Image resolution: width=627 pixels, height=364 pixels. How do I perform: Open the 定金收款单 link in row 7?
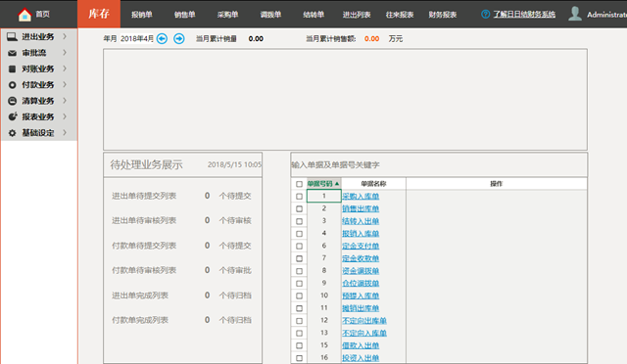[361, 258]
